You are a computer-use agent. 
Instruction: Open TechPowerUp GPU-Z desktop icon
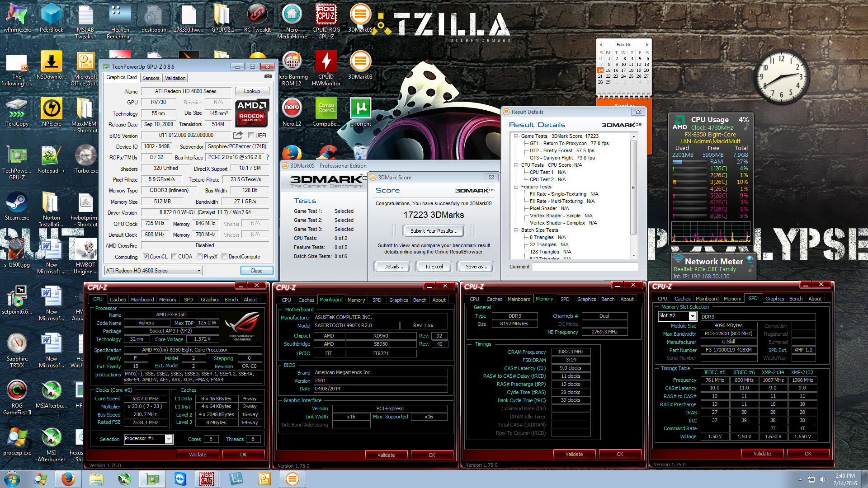coord(17,162)
